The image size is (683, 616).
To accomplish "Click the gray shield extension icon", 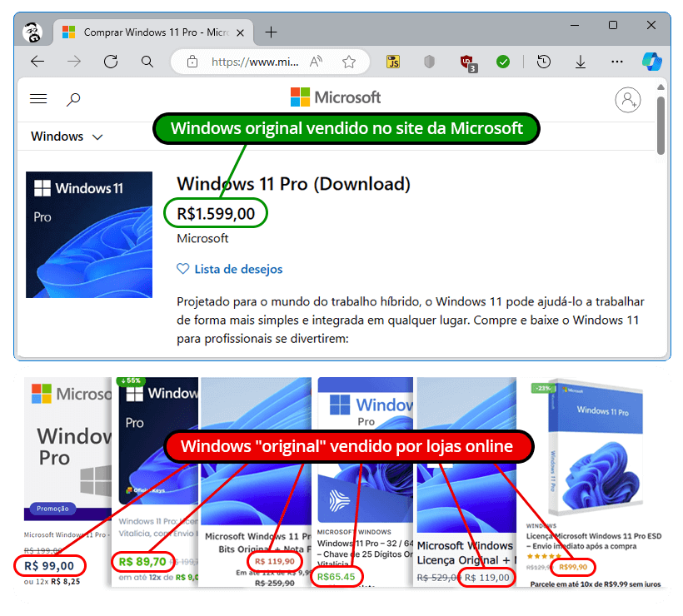I will (429, 62).
